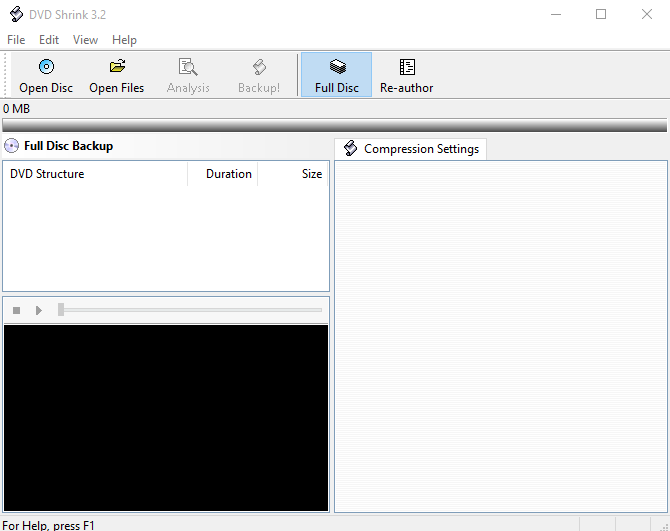
Task: Click the toolbar drag gripper
Action: click(x=5, y=75)
